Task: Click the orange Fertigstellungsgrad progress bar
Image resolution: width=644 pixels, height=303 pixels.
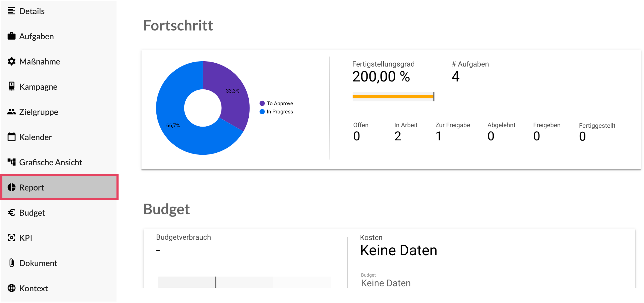Action: pyautogui.click(x=392, y=97)
